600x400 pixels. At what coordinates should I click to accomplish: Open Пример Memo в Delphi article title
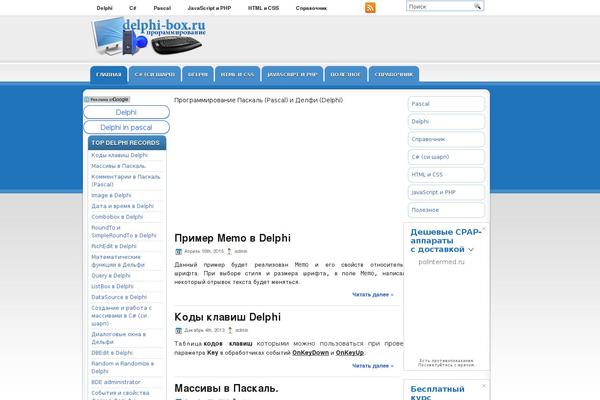click(232, 238)
